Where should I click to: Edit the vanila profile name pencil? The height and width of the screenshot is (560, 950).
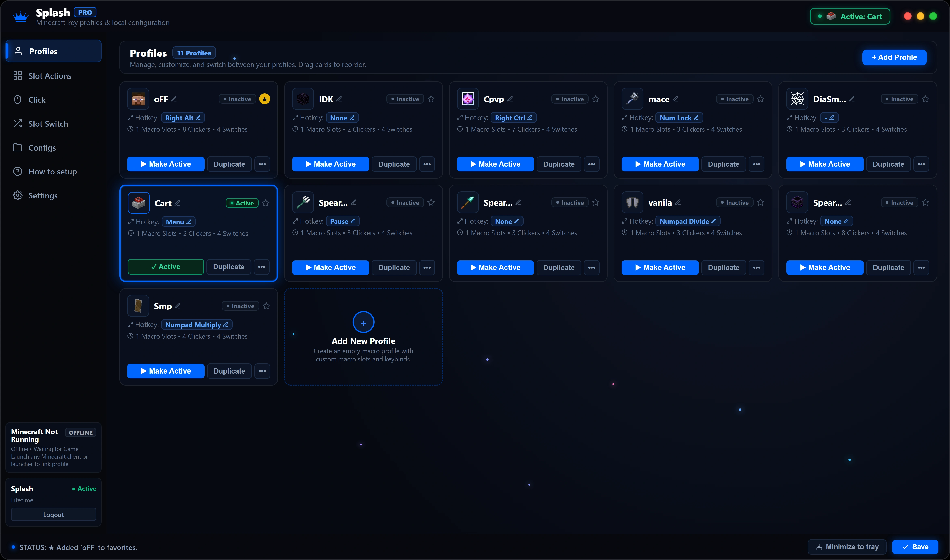coord(678,203)
